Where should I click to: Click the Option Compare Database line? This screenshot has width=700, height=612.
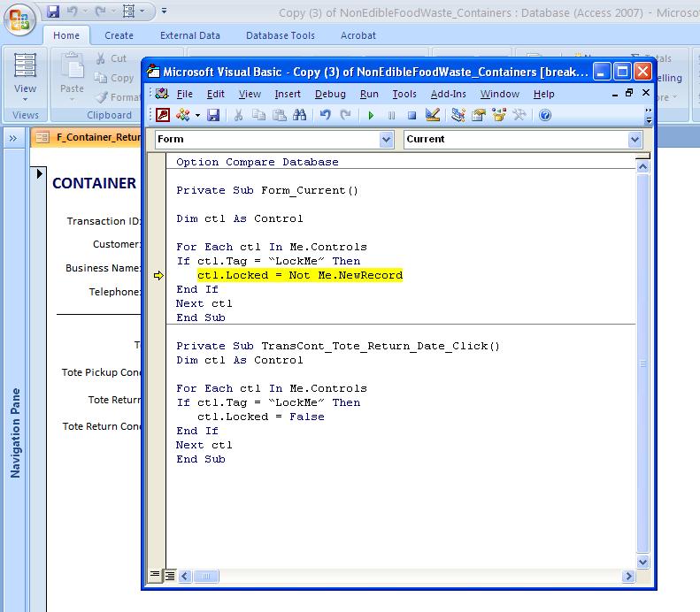point(258,162)
